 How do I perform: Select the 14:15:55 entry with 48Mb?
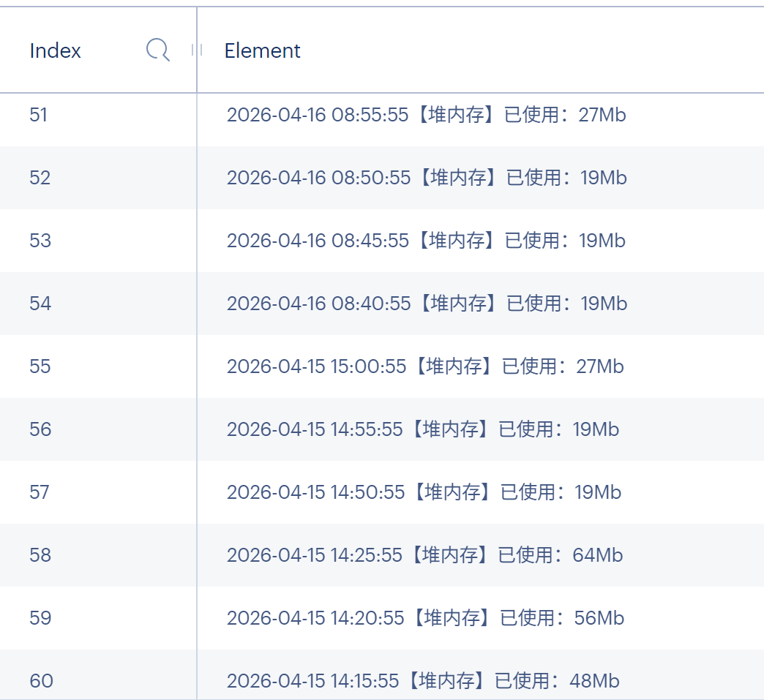(x=423, y=681)
